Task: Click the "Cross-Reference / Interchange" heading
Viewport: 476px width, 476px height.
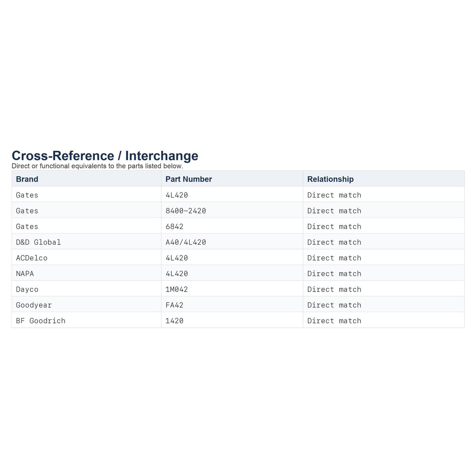Action: [x=105, y=156]
